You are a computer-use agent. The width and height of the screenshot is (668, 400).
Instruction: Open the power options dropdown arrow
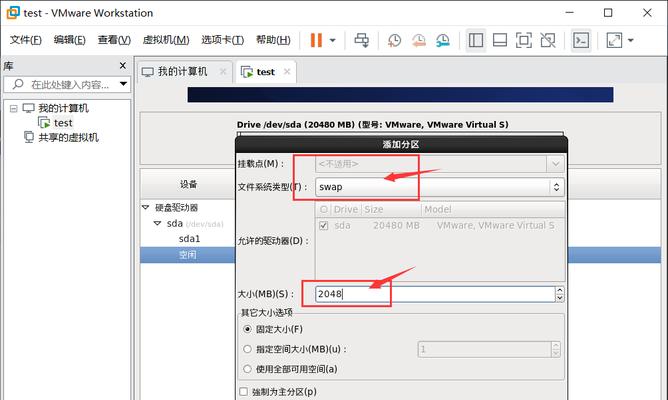pos(333,40)
